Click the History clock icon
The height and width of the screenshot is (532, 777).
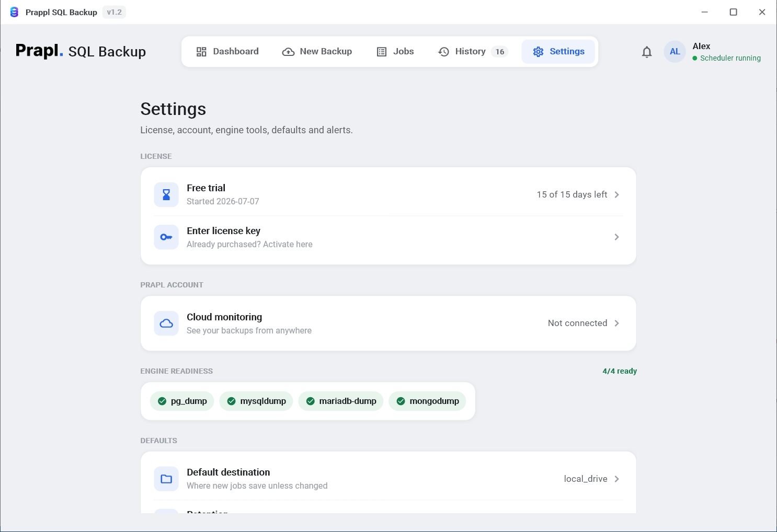[x=444, y=52]
